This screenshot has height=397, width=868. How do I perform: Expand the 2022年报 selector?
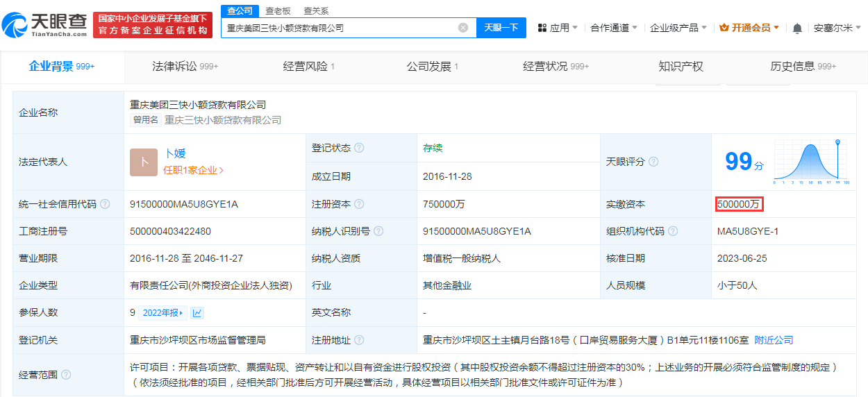pyautogui.click(x=162, y=313)
